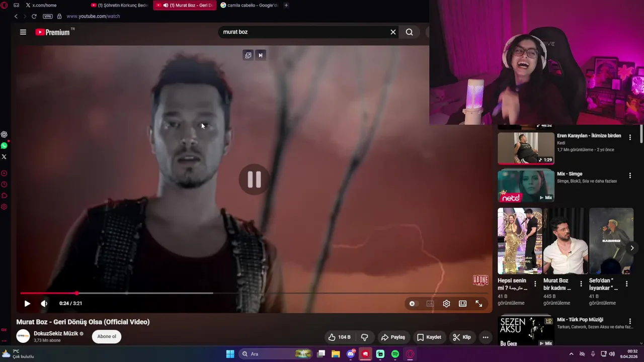Screen dimensions: 644x362
Task: Enter fullscreen in the video player
Action: tap(479, 304)
